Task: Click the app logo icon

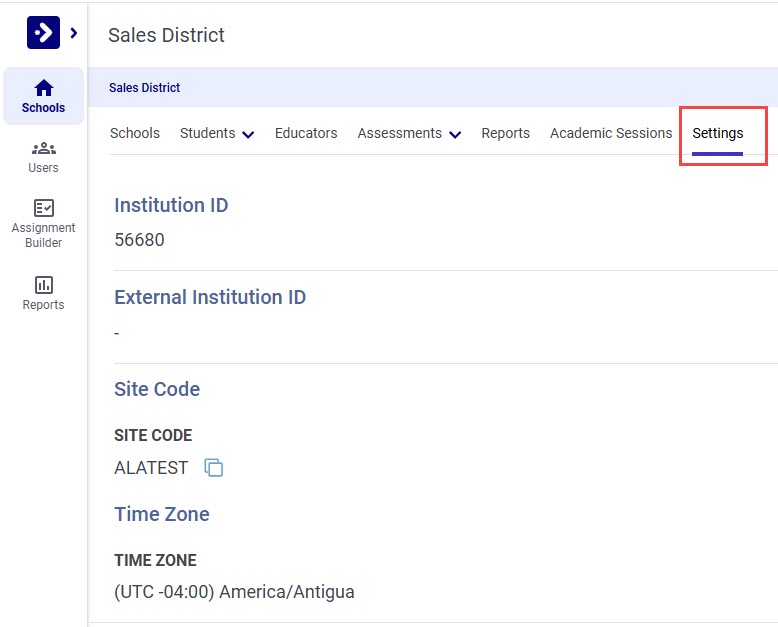Action: click(43, 33)
